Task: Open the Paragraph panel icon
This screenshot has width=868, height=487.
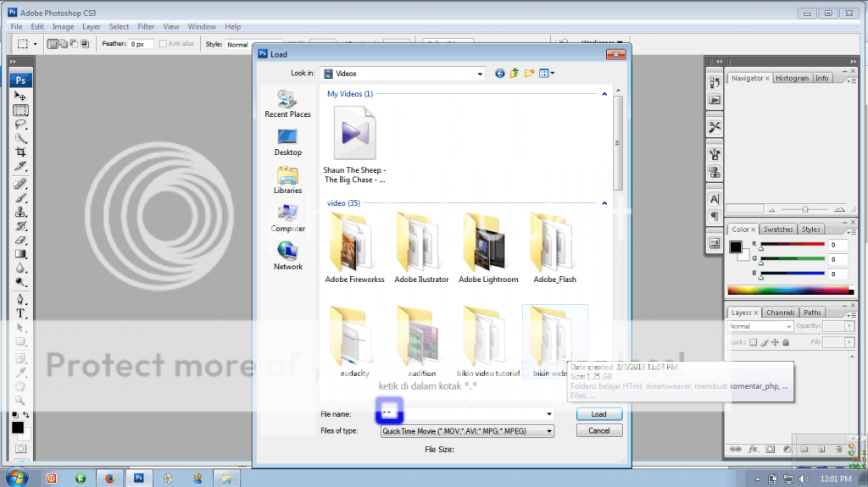Action: (x=715, y=216)
